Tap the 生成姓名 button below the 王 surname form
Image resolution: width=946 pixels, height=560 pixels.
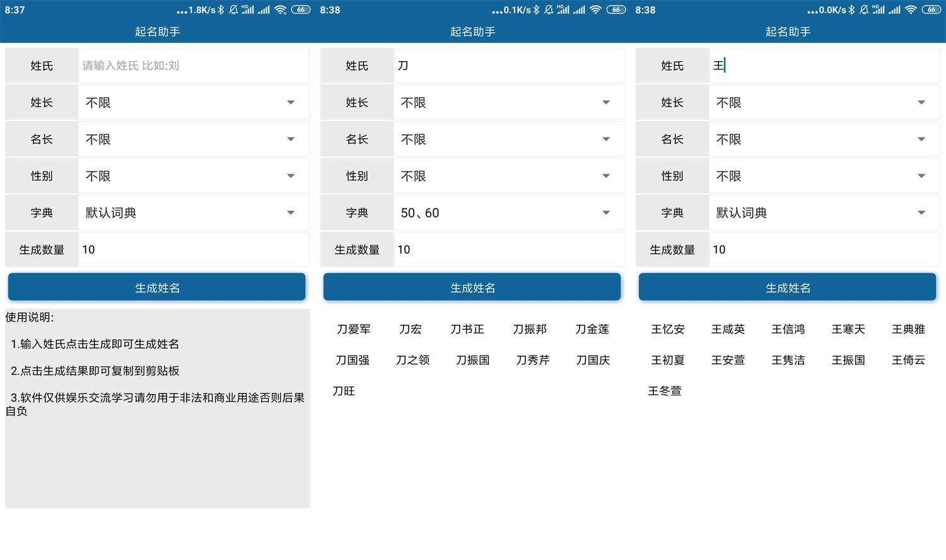787,287
